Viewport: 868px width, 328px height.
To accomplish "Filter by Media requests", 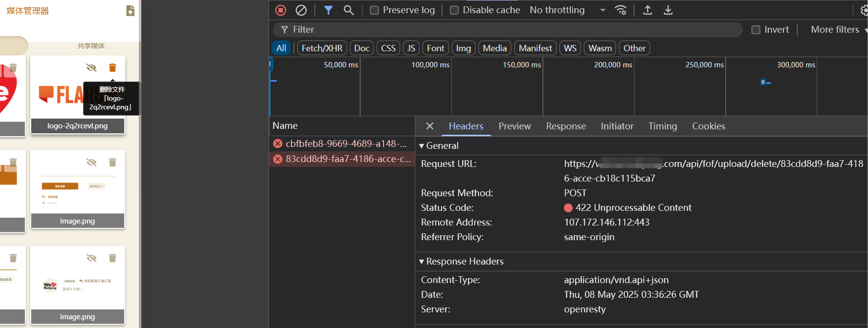I will pos(495,48).
